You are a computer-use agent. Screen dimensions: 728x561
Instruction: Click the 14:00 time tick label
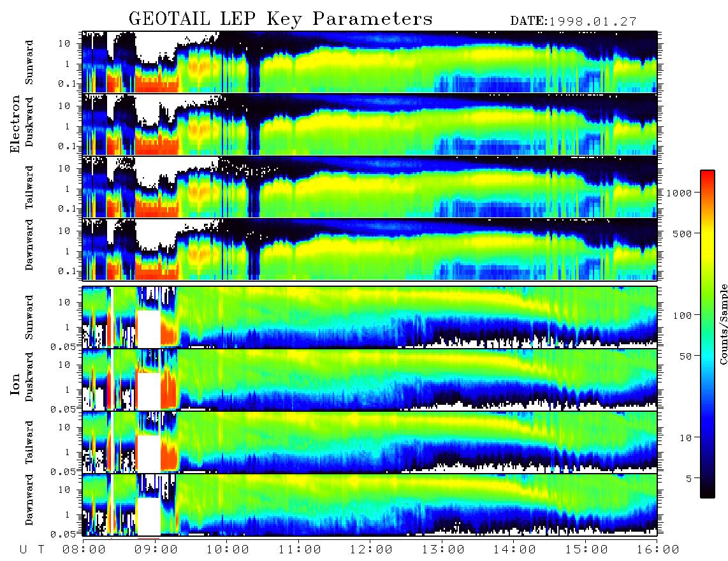(514, 550)
